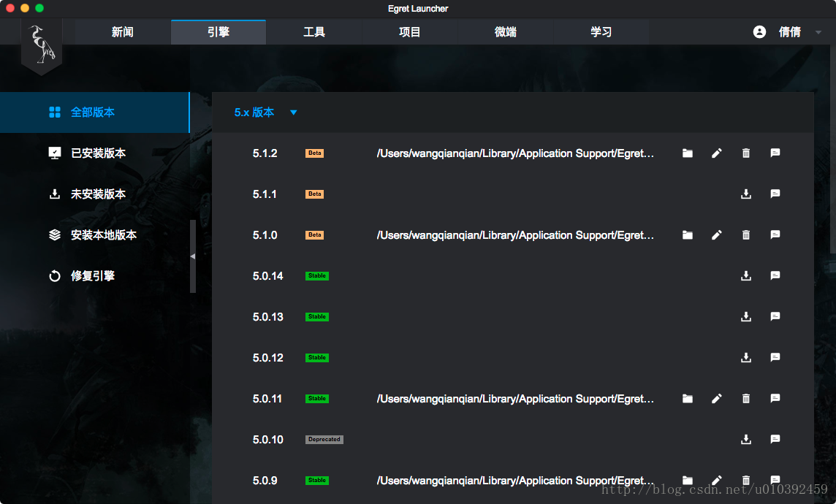The height and width of the screenshot is (504, 836).
Task: Click the Stable badge on version 5.0.14
Action: click(x=316, y=276)
